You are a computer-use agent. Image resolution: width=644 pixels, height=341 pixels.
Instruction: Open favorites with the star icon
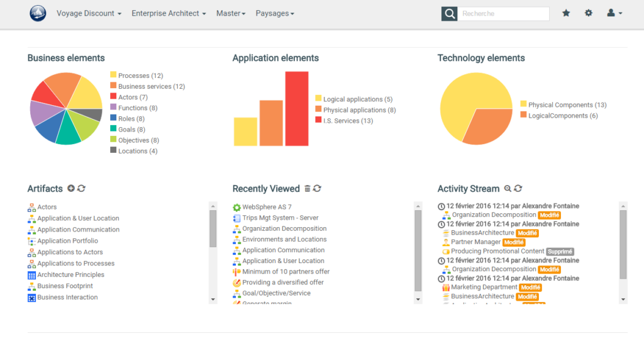(x=566, y=13)
